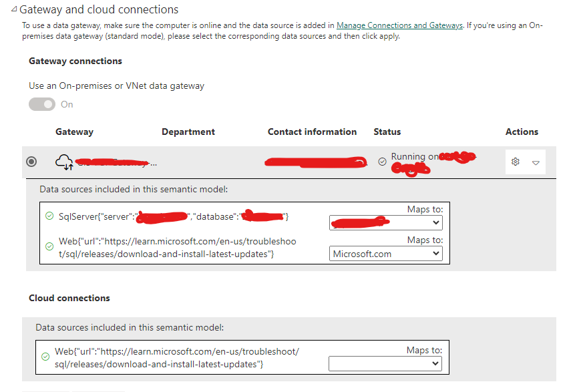Click the Cloud connections heading
The height and width of the screenshot is (392, 575).
coord(69,298)
